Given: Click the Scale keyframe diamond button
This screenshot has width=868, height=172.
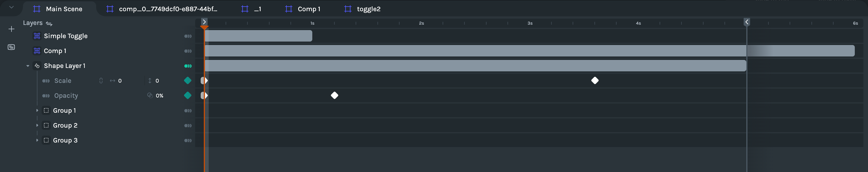Looking at the screenshot, I should [188, 81].
